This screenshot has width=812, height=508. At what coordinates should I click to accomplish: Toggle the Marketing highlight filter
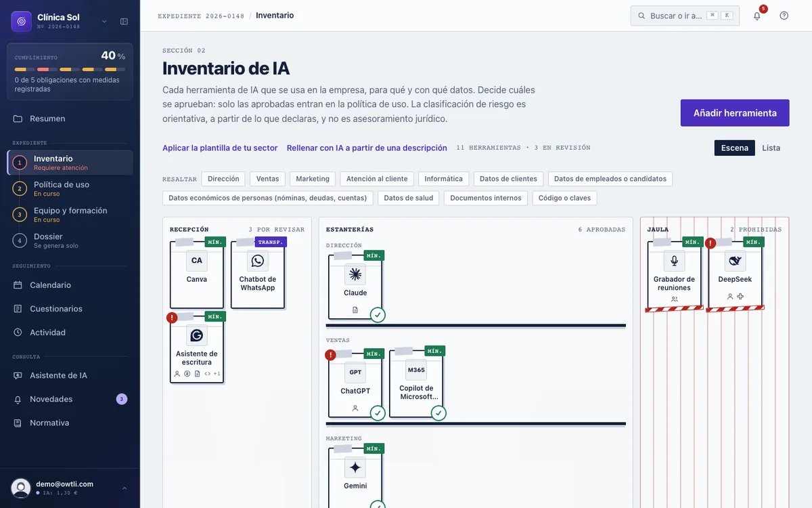pyautogui.click(x=313, y=179)
